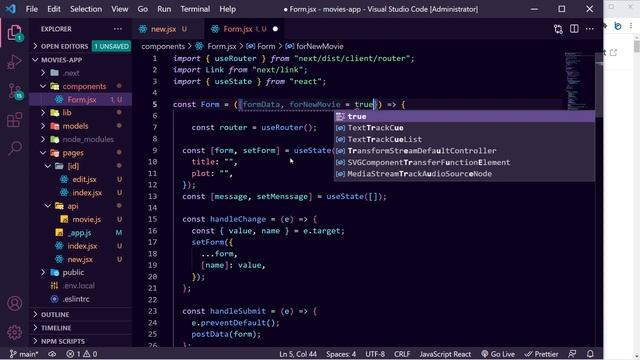Click components breadcrumb segment

coord(163,46)
